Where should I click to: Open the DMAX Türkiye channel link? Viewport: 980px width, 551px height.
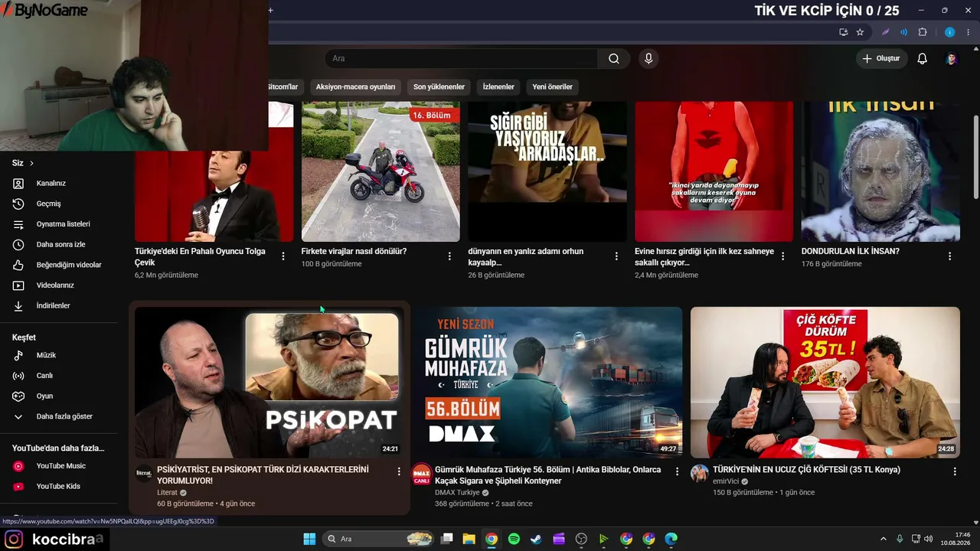[457, 493]
